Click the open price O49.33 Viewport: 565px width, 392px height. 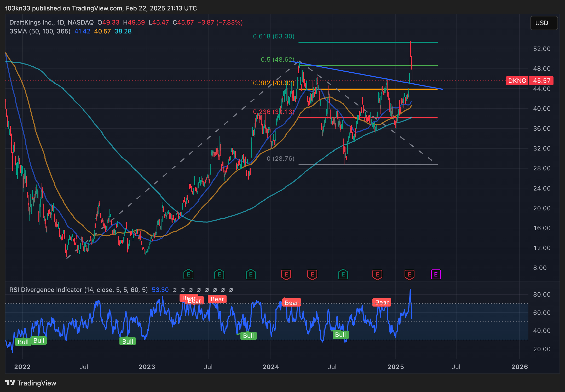pos(108,22)
